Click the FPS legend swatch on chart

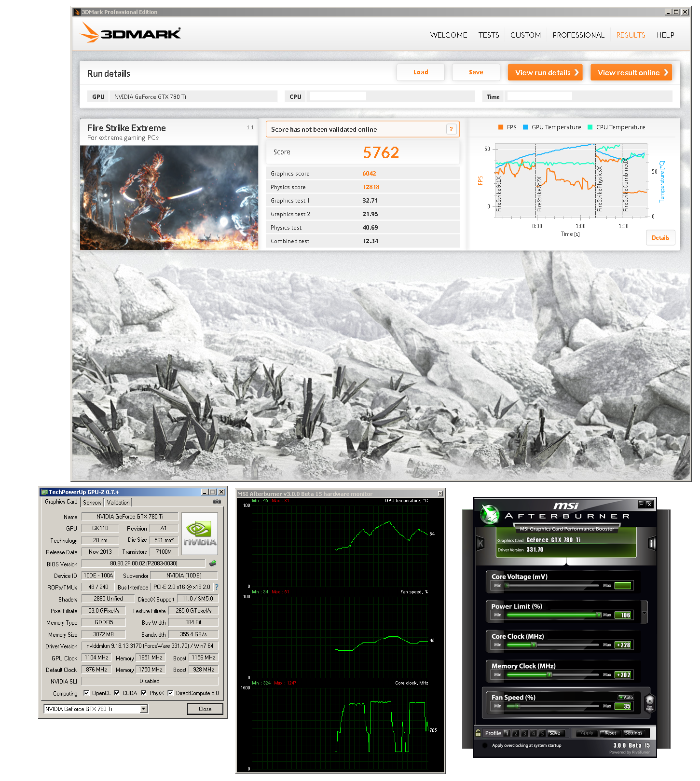coord(501,127)
